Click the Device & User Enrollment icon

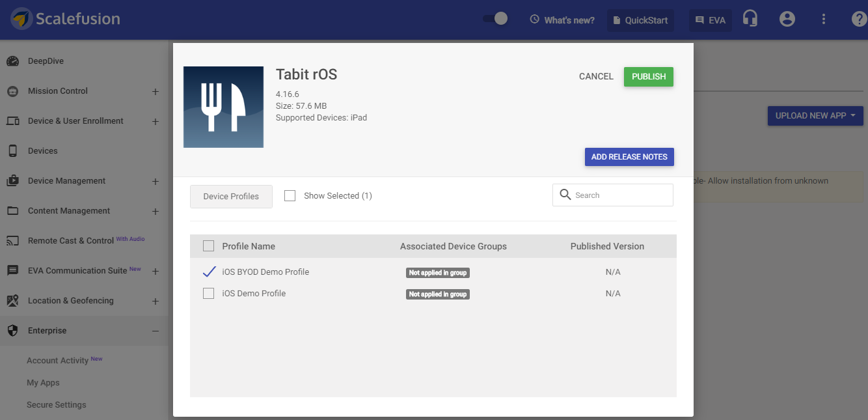[13, 121]
